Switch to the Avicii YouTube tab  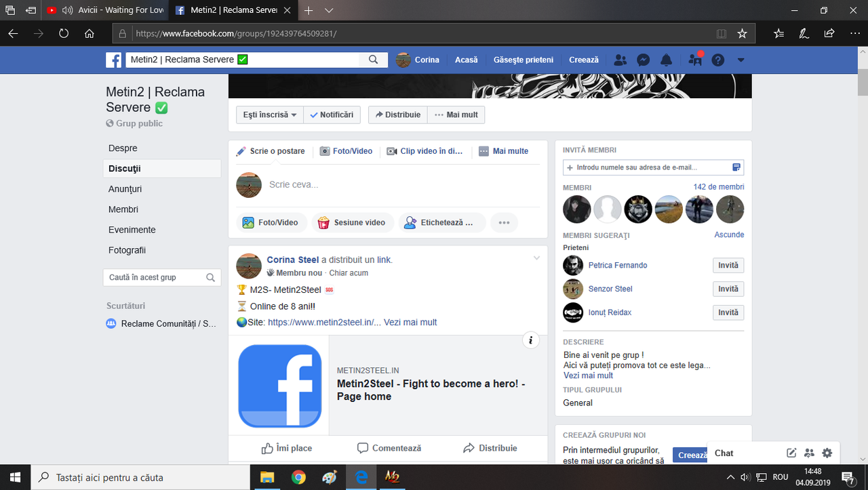(105, 10)
